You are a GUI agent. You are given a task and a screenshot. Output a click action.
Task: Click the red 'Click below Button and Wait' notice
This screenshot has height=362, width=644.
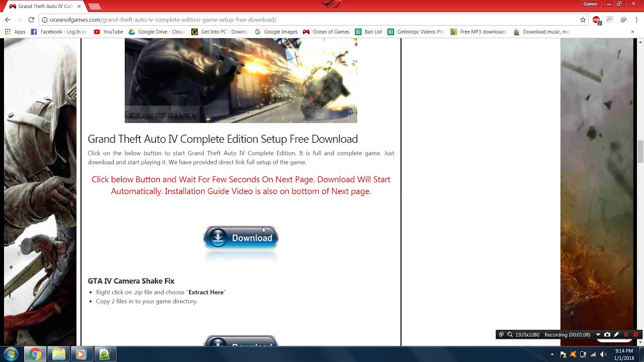[x=241, y=185]
